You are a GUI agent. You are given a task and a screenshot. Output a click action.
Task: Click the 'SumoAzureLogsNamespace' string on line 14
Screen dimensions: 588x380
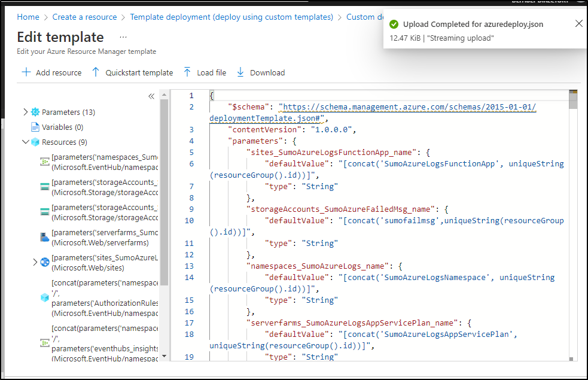(x=435, y=278)
